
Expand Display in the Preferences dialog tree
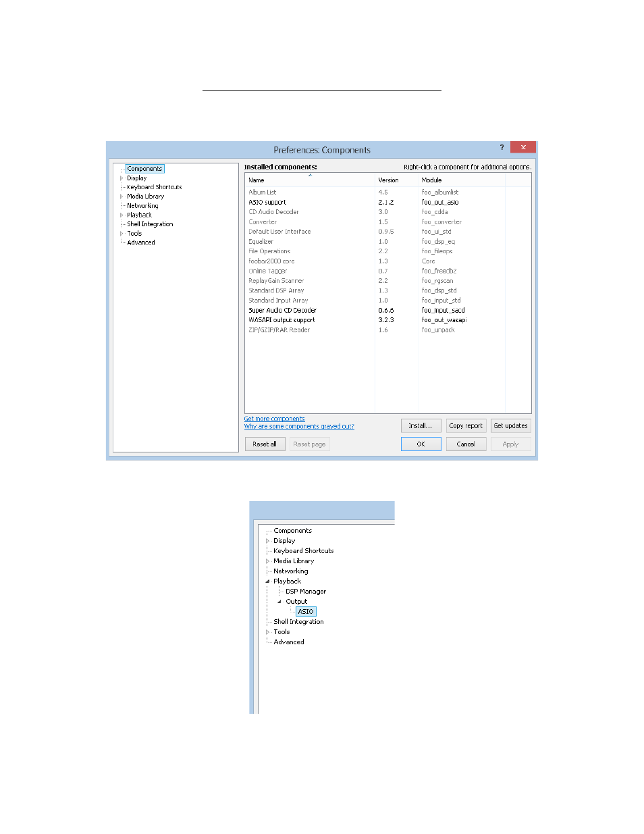122,178
